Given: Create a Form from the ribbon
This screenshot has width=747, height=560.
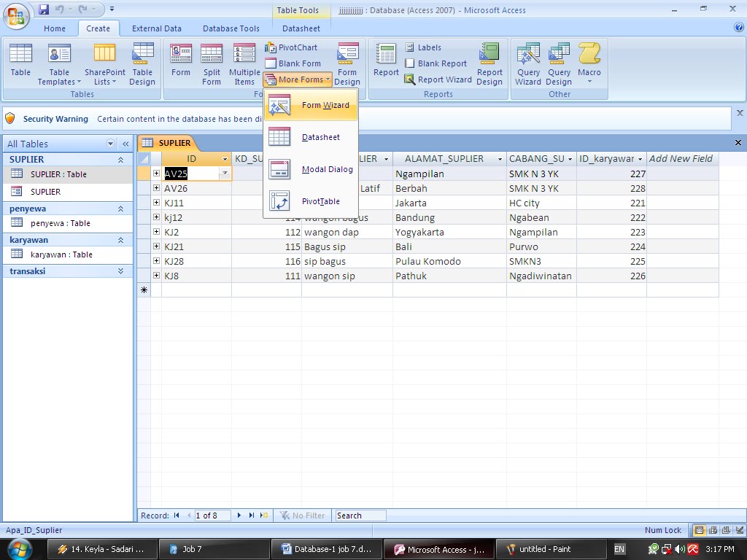Looking at the screenshot, I should coord(181,60).
